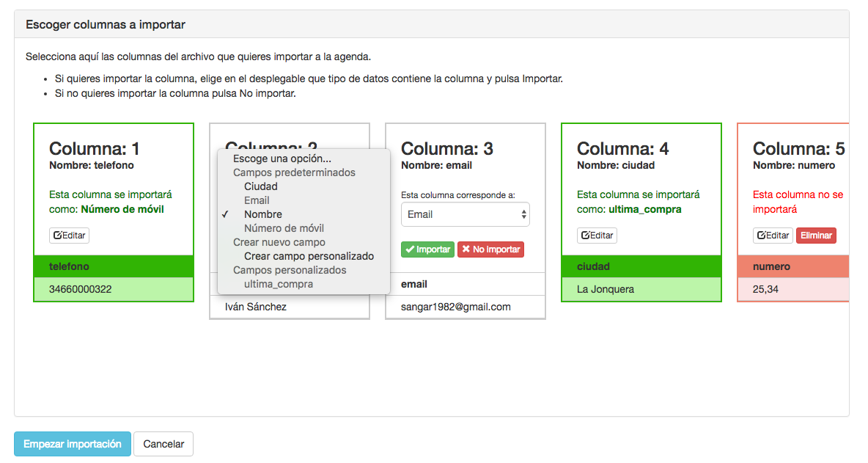
Task: Start import with Empezar importación button
Action: click(x=73, y=444)
